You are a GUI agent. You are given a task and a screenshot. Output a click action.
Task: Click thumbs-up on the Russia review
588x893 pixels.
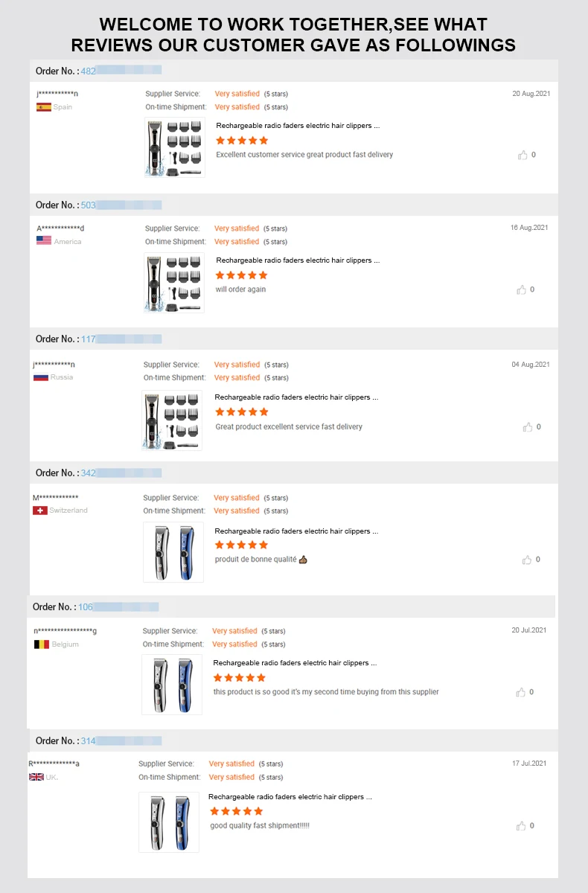click(x=528, y=427)
